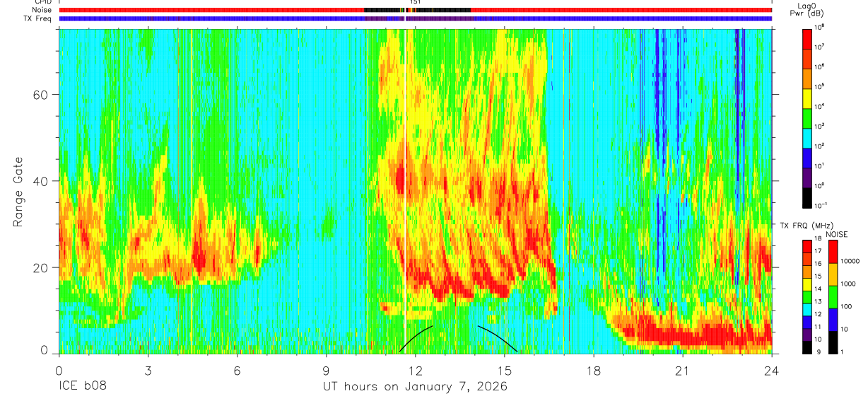Click the 'NOISE' legend title
This screenshot has width=868, height=401.
click(x=837, y=235)
